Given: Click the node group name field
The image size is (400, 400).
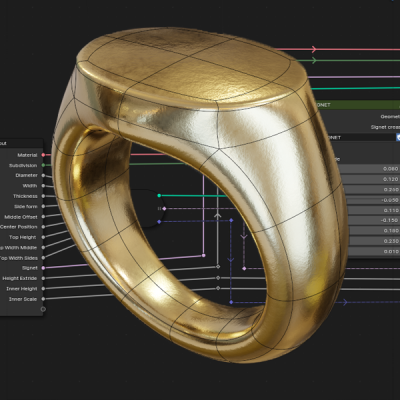Looking at the screenshot, I should click(361, 137).
